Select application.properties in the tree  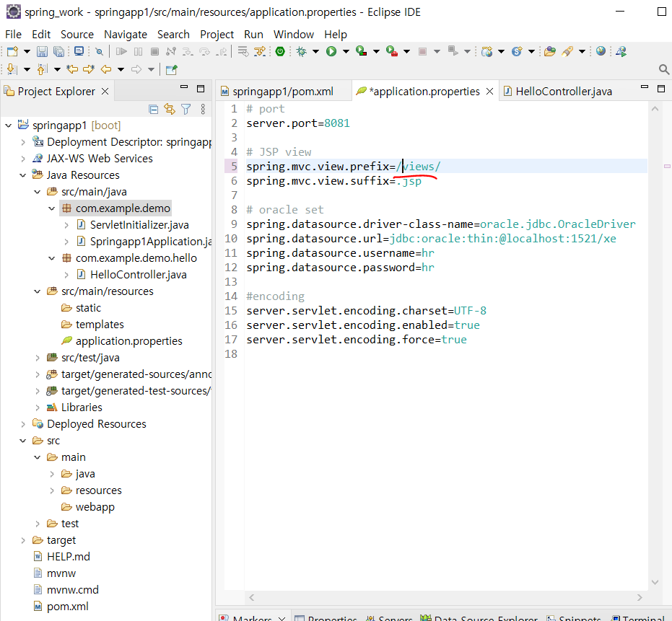click(128, 341)
